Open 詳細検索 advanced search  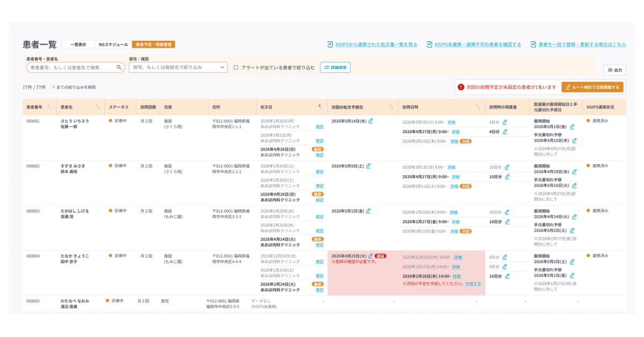pyautogui.click(x=335, y=68)
